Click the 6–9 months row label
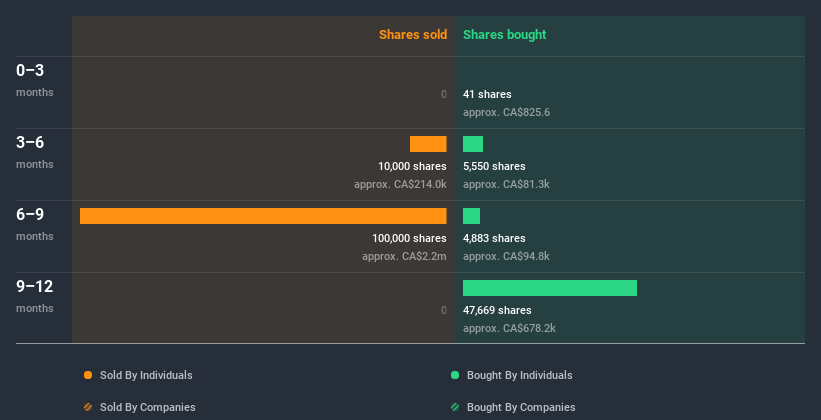 [x=35, y=224]
